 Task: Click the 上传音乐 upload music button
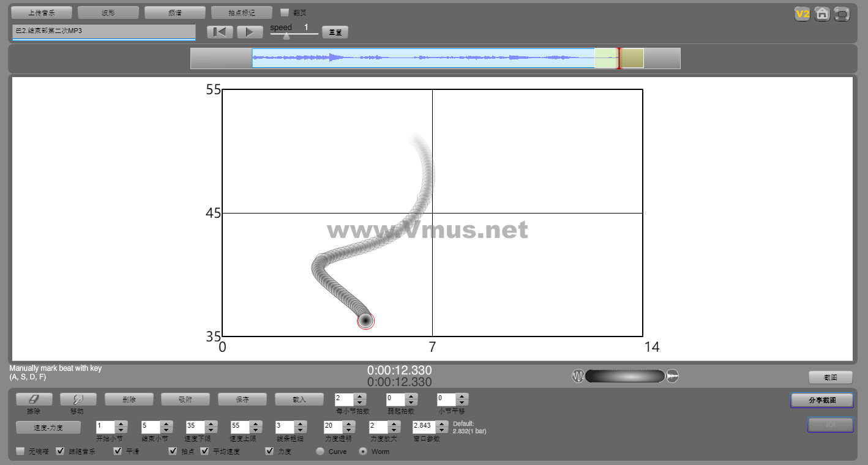(42, 12)
